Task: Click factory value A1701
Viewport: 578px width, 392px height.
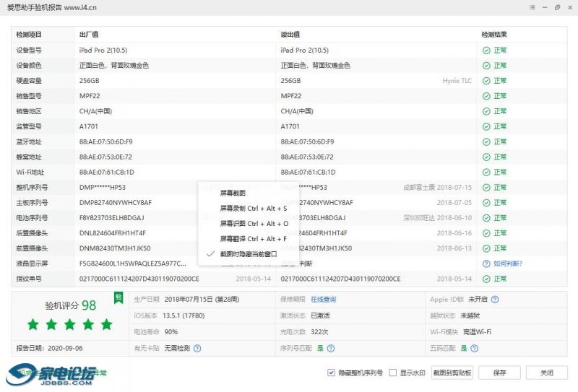Action: tap(88, 127)
